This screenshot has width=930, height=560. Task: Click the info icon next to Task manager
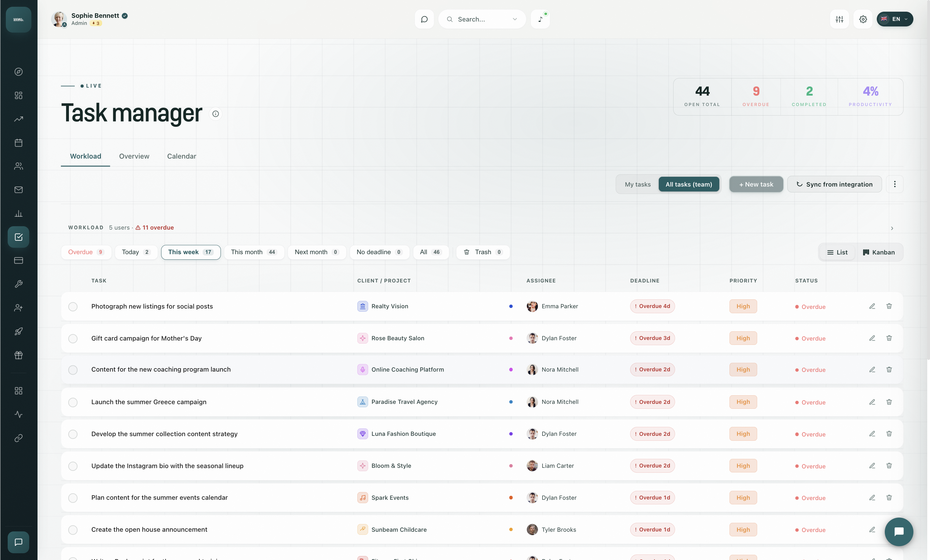216,114
